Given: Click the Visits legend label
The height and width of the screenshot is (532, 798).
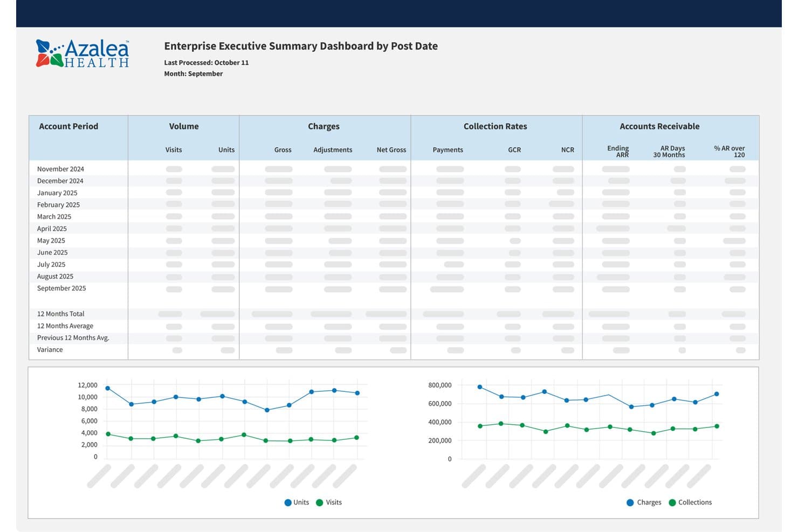Looking at the screenshot, I should (x=334, y=502).
